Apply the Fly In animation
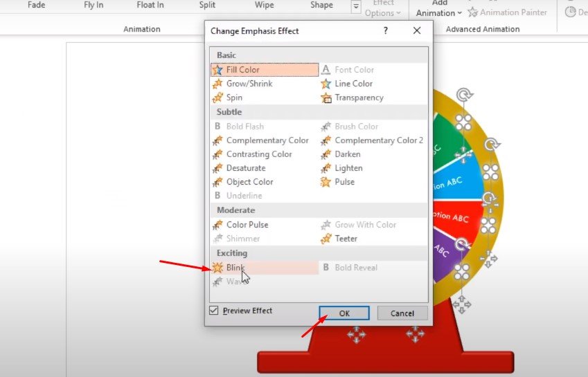The image size is (588, 377). [93, 5]
